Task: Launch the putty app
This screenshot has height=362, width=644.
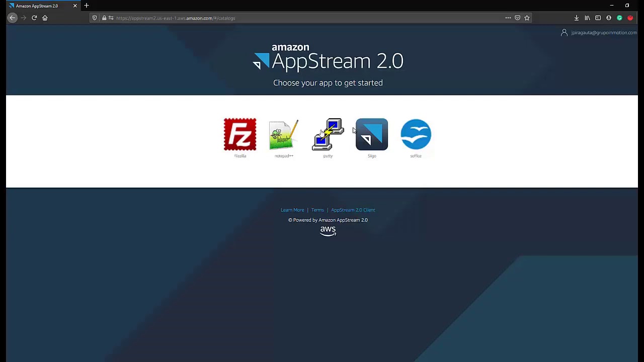Action: tap(328, 135)
